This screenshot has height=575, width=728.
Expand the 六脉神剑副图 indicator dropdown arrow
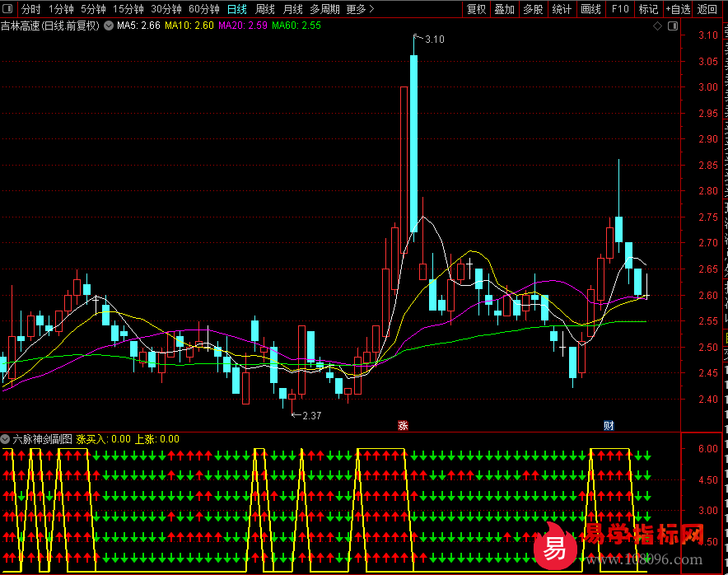point(5,438)
